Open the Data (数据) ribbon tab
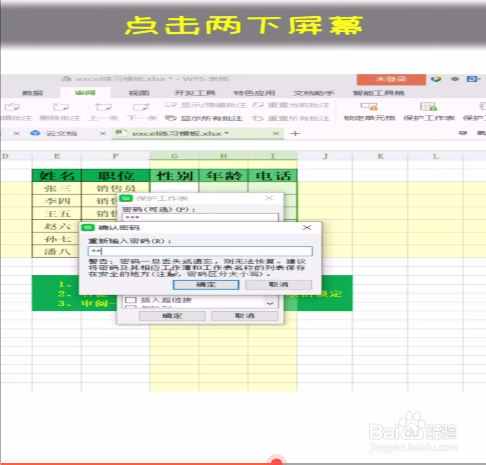Image resolution: width=486 pixels, height=465 pixels. click(33, 93)
